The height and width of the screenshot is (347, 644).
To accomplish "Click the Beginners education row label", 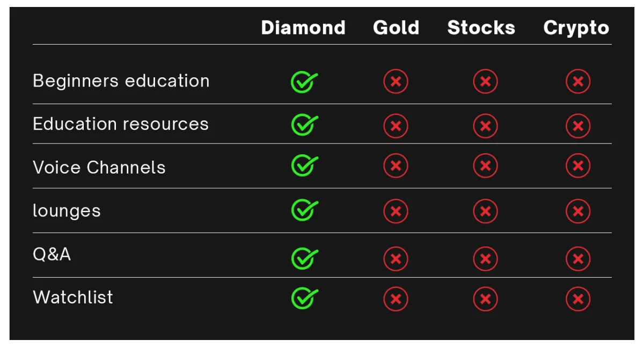I will pyautogui.click(x=121, y=81).
